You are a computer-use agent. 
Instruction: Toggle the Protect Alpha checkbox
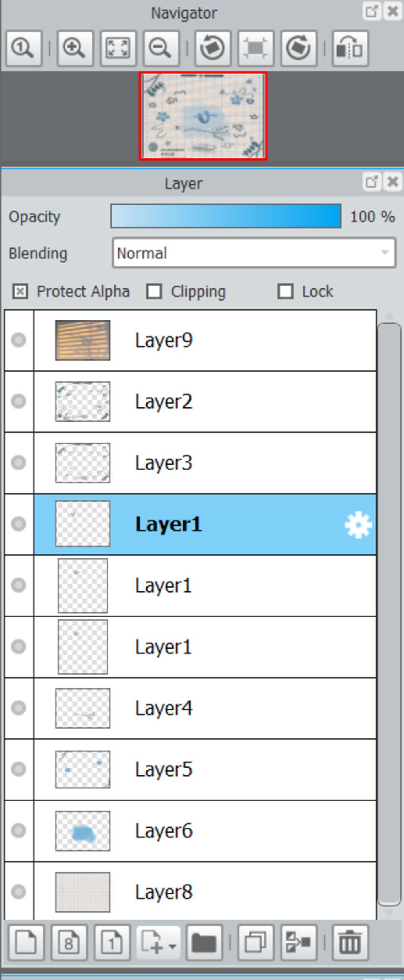click(x=20, y=292)
